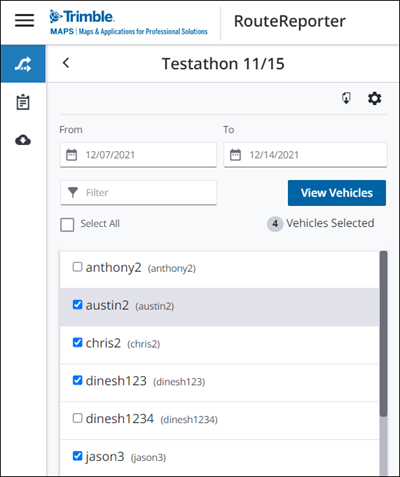The width and height of the screenshot is (400, 477).
Task: Uncheck the jason3 vehicle checkbox
Action: (77, 456)
